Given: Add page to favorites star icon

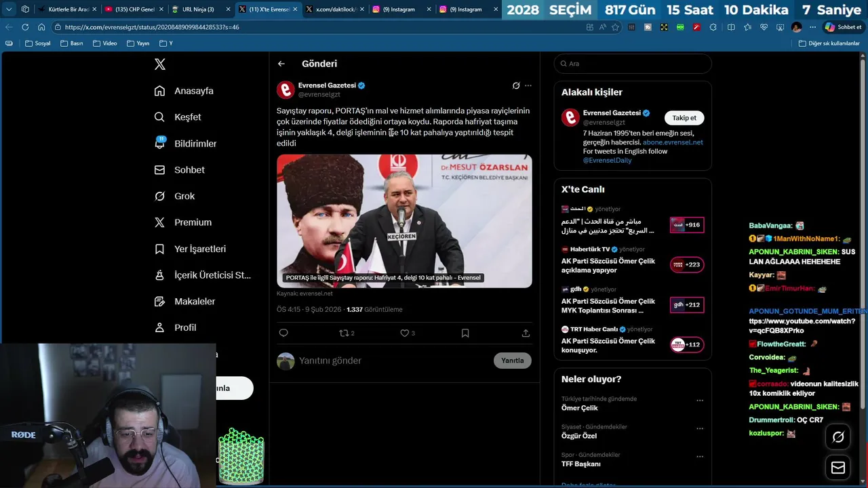Looking at the screenshot, I should [615, 27].
